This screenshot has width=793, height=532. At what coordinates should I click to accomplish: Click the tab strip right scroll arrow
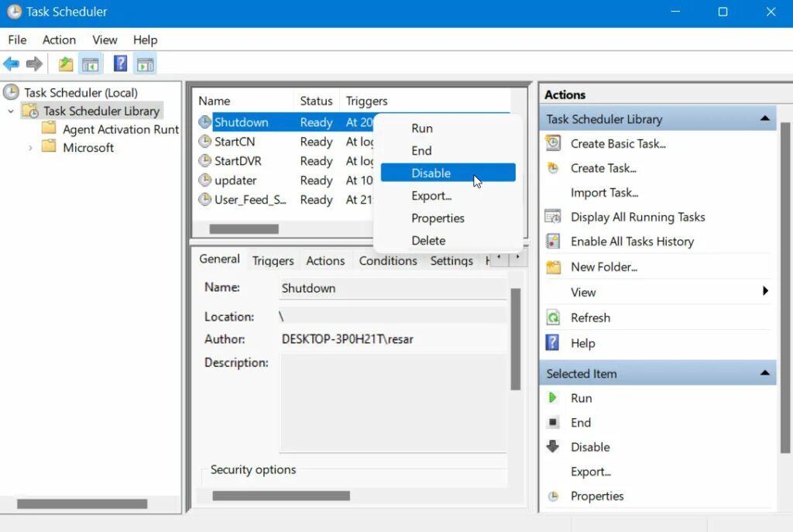517,258
